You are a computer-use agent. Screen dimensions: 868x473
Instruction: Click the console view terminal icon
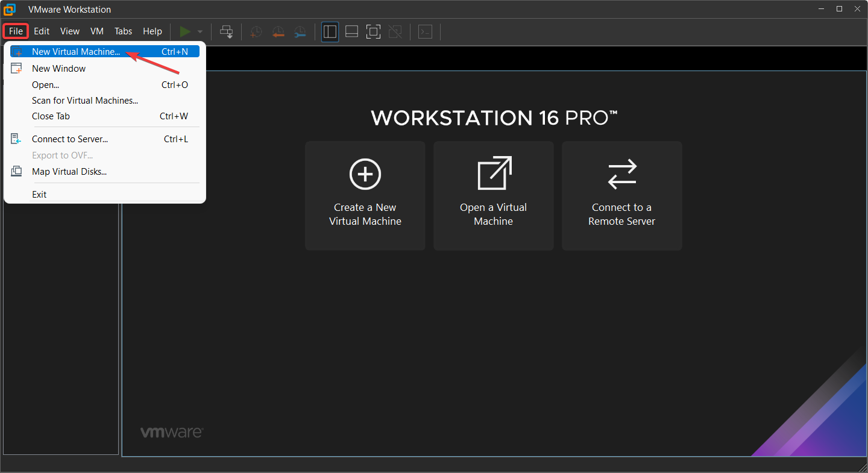[426, 31]
